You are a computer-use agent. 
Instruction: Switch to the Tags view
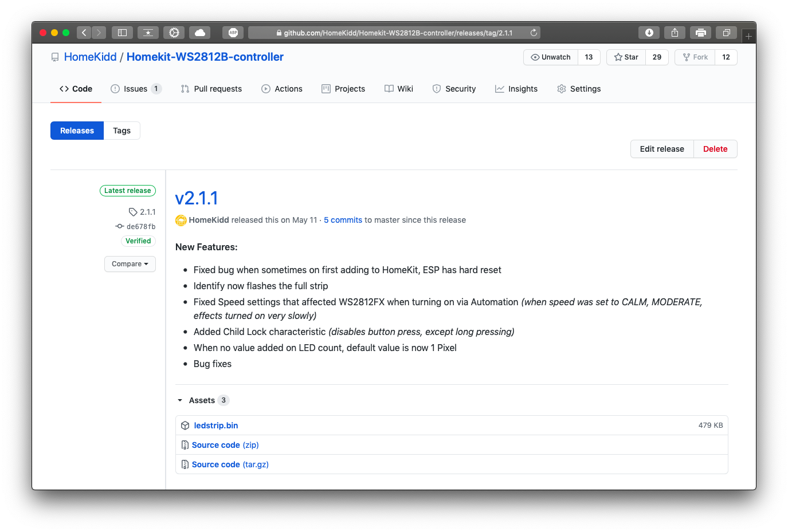121,131
